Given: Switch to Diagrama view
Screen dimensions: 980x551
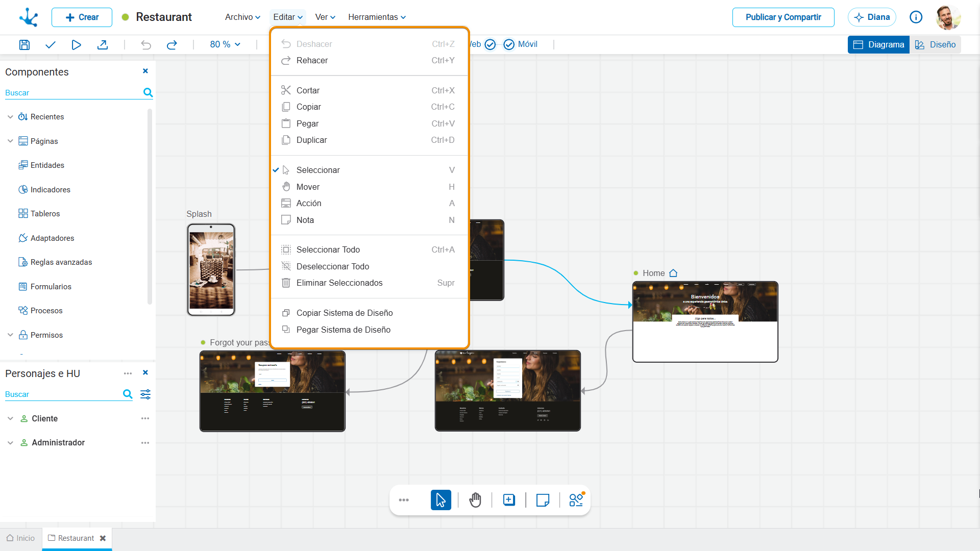Looking at the screenshot, I should pyautogui.click(x=878, y=45).
